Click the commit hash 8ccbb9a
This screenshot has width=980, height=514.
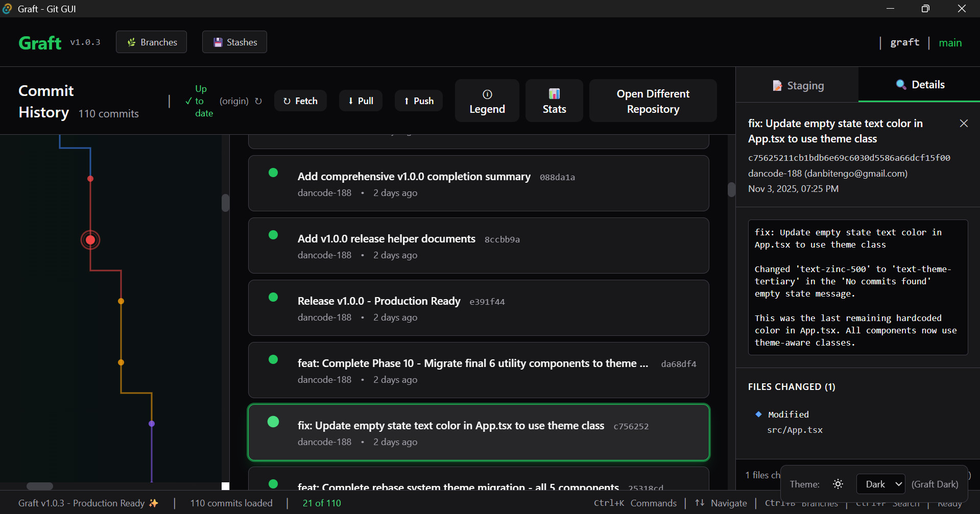pyautogui.click(x=502, y=239)
